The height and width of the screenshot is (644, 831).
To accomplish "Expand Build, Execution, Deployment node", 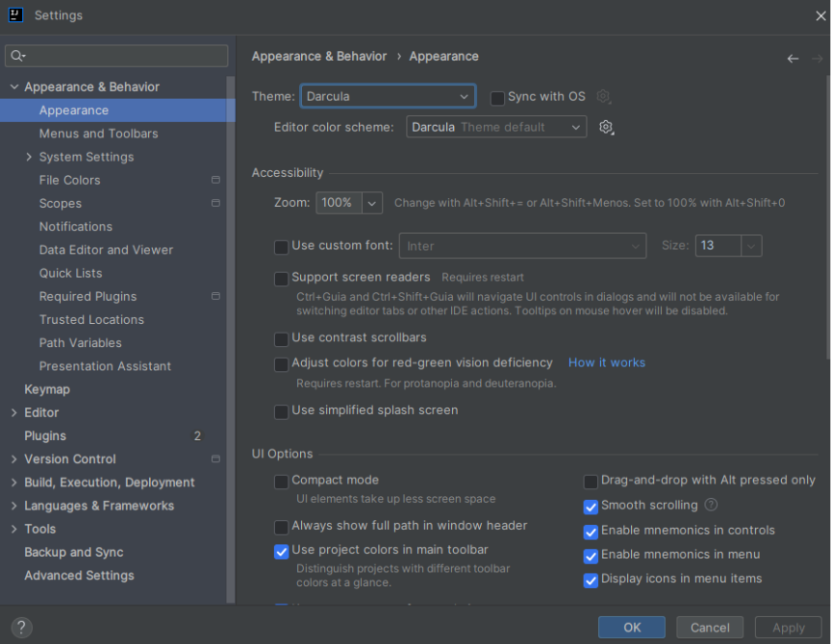I will (x=14, y=483).
